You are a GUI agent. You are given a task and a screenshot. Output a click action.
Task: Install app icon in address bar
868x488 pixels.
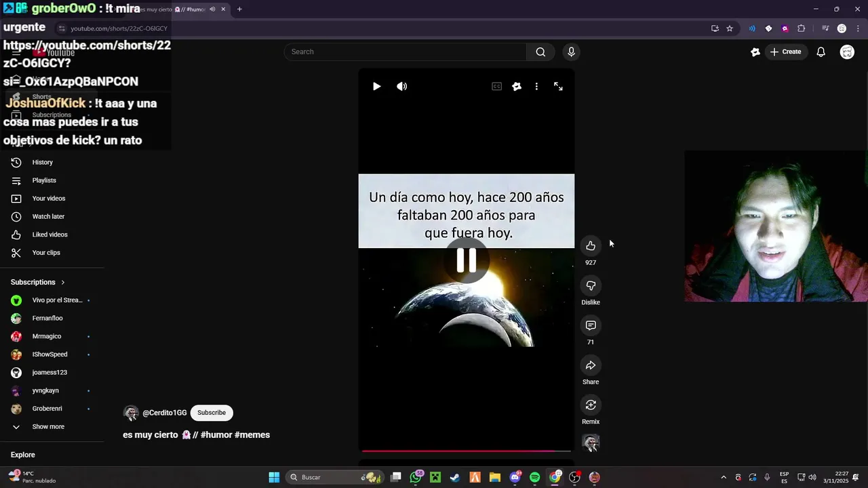click(715, 28)
